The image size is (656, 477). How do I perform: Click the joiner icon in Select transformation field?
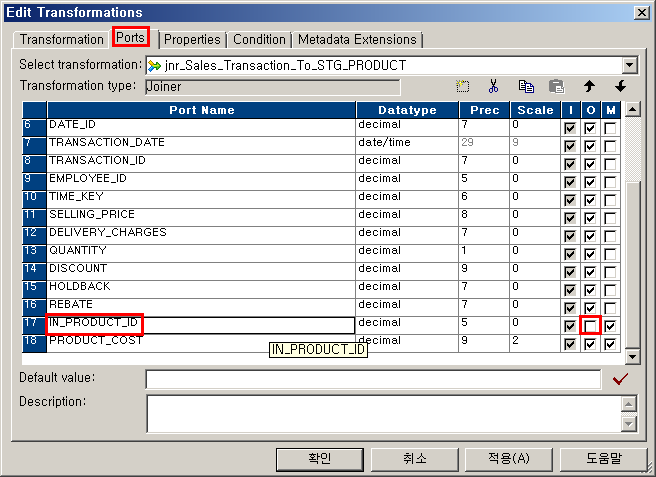[154, 66]
